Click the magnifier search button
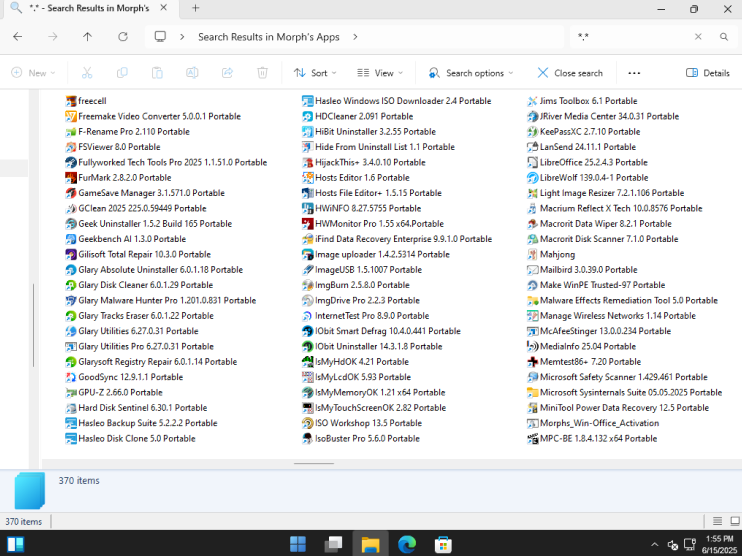 point(724,36)
